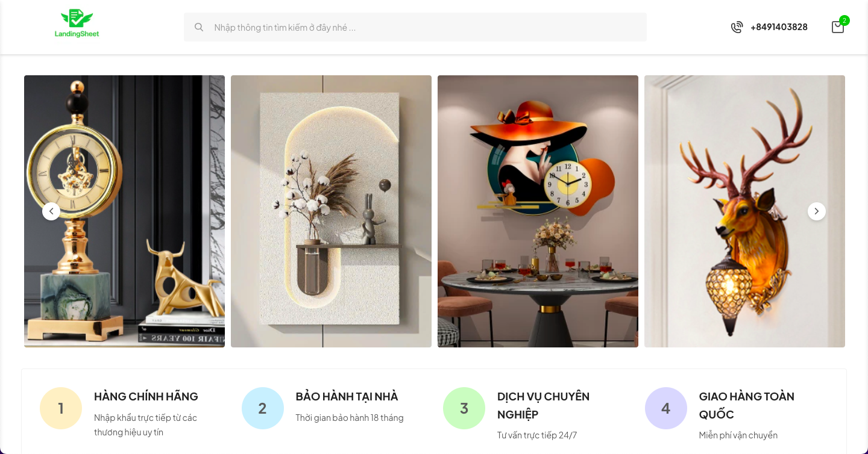The width and height of the screenshot is (868, 454).
Task: Advance carousel with right arrow
Action: pyautogui.click(x=817, y=211)
